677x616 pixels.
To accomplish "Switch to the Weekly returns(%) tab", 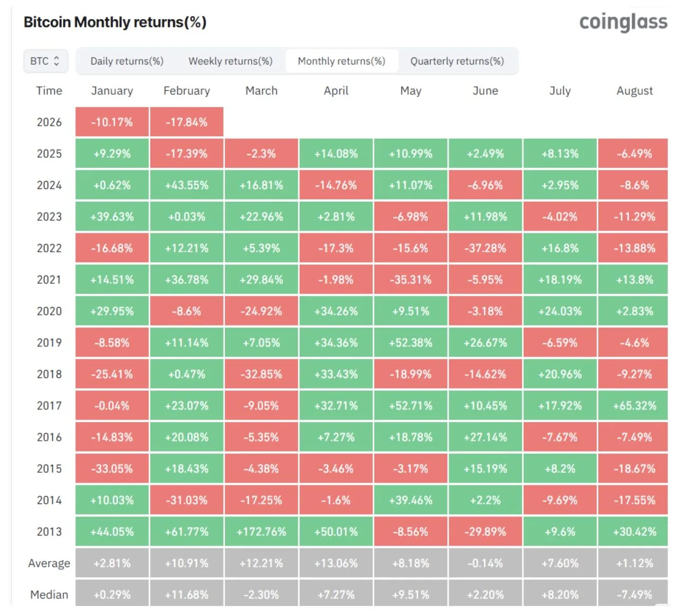I will click(x=230, y=61).
